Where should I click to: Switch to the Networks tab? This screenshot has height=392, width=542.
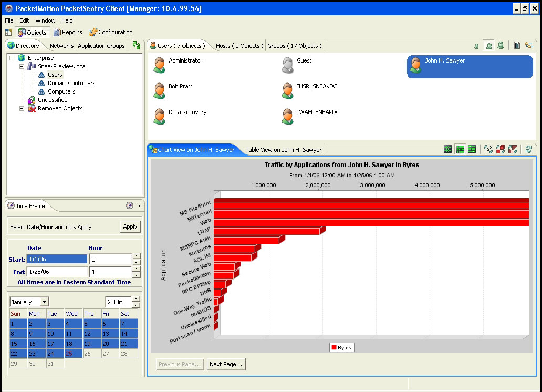coord(61,46)
